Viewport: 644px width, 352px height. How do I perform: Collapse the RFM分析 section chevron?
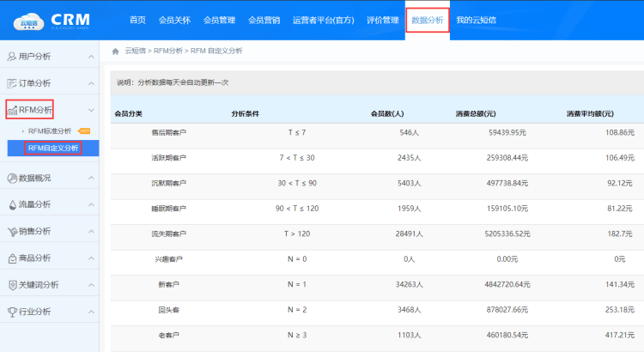click(x=91, y=110)
